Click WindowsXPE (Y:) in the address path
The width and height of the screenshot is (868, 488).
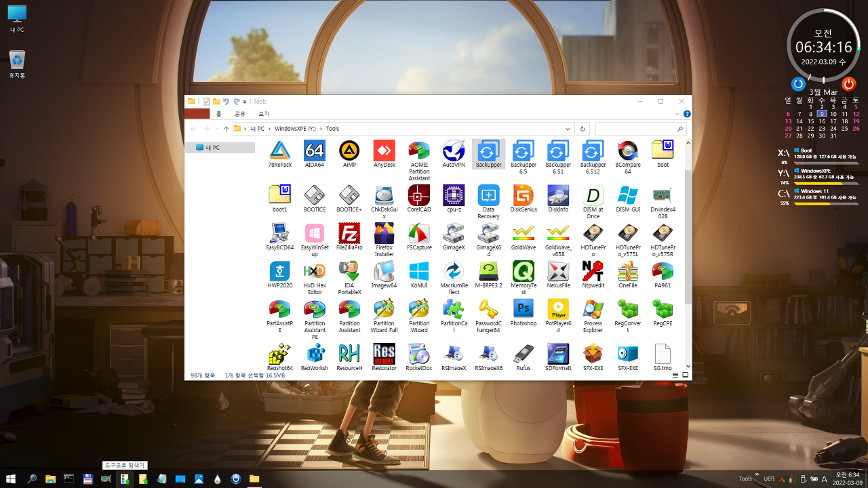coord(295,129)
